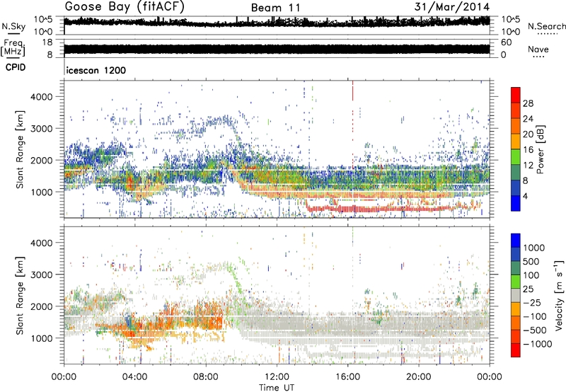Click the 'CPID' label
Image resolution: width=566 pixels, height=392 pixels.
(x=16, y=67)
